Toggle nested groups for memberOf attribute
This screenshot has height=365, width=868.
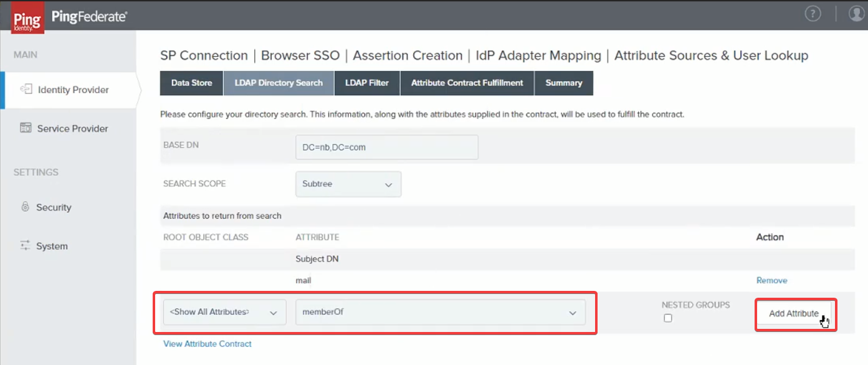point(668,318)
